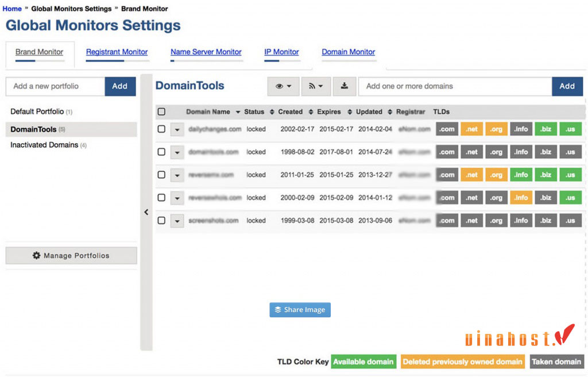Check the row created 2002-02-17
The height and width of the screenshot is (377, 588).
click(161, 129)
